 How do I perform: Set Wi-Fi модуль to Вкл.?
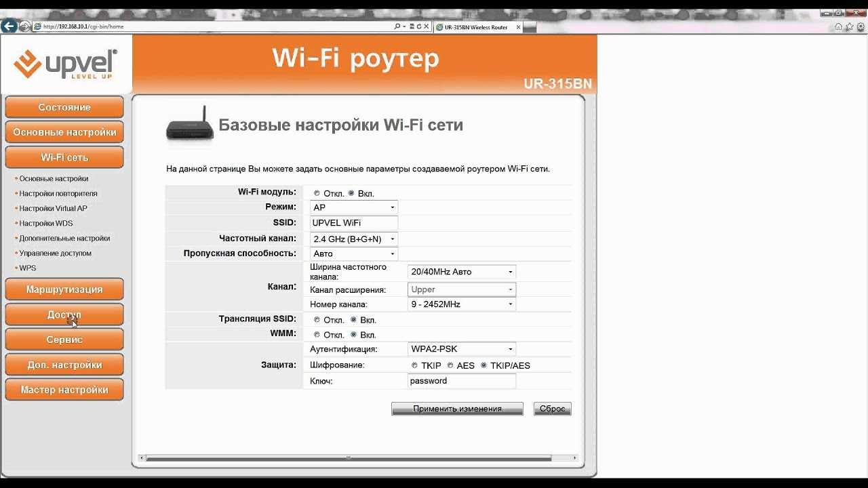point(351,193)
